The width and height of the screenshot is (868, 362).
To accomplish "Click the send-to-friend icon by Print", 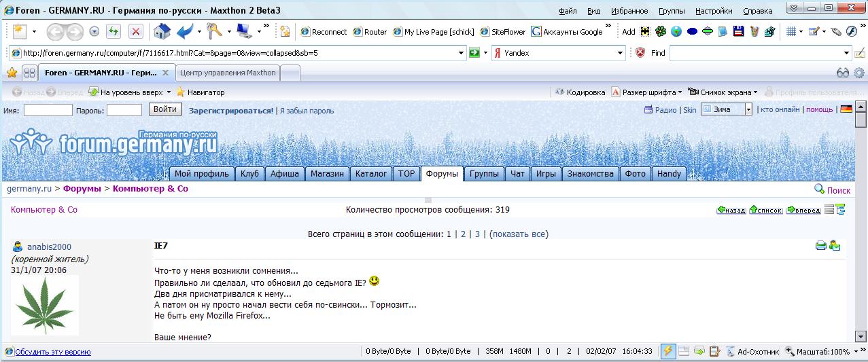I will pyautogui.click(x=835, y=246).
